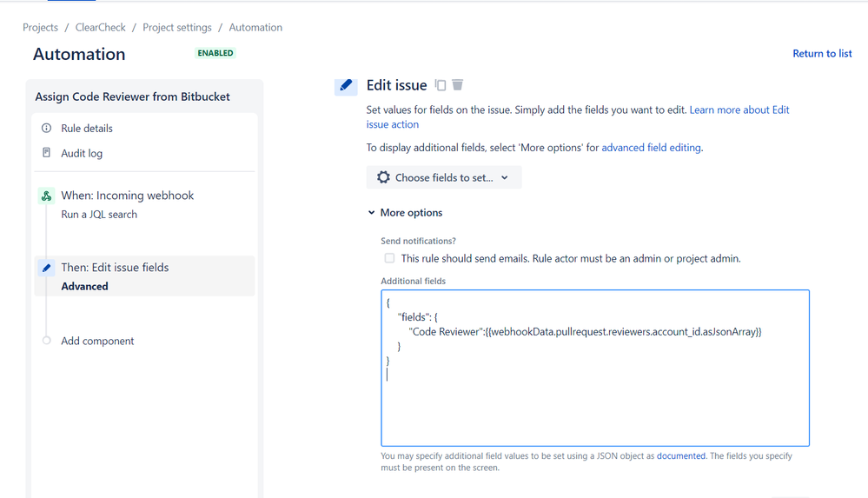Screen dimensions: 868x498
Task: Enable the send emails checkbox
Action: [390, 258]
